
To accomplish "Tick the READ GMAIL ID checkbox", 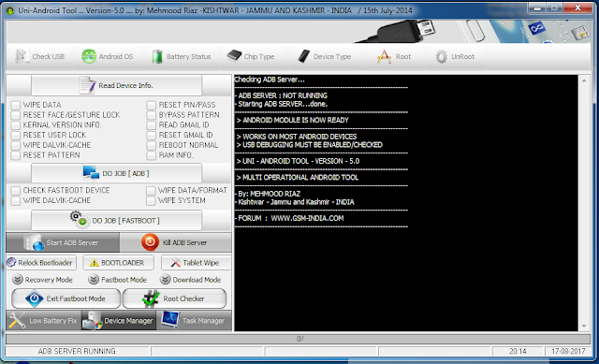I will [152, 125].
